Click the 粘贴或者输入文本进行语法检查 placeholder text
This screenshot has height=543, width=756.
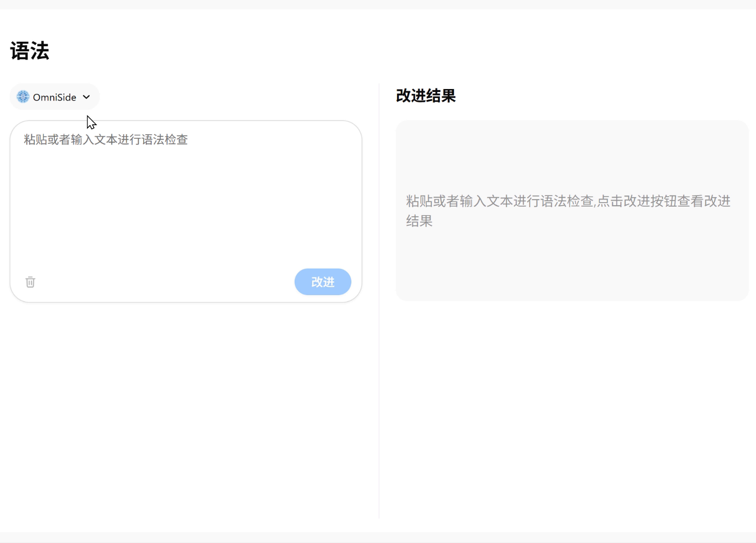106,140
